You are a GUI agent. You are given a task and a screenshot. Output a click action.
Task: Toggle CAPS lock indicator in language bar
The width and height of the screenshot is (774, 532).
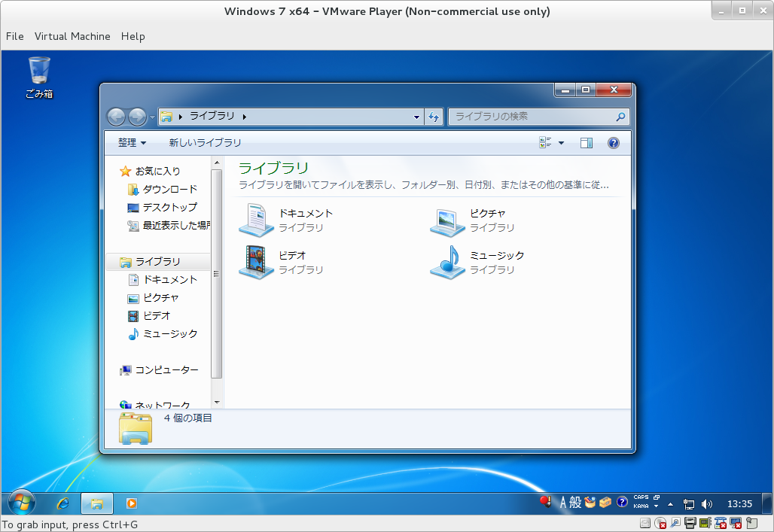point(641,497)
